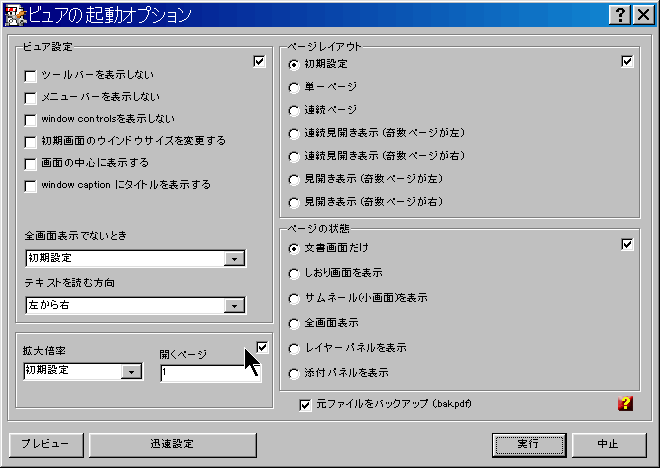This screenshot has width=660, height=468.
Task: Click the 中止 cancel button
Action: [609, 445]
